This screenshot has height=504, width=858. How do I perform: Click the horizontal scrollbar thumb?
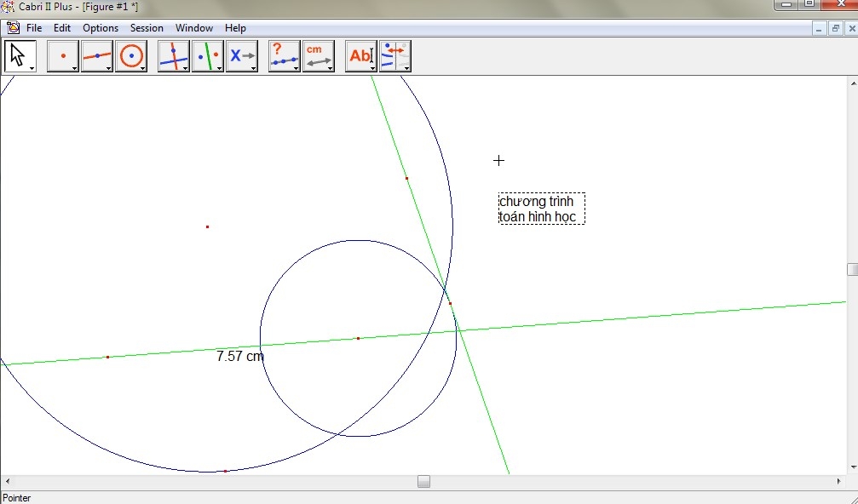pyautogui.click(x=423, y=481)
